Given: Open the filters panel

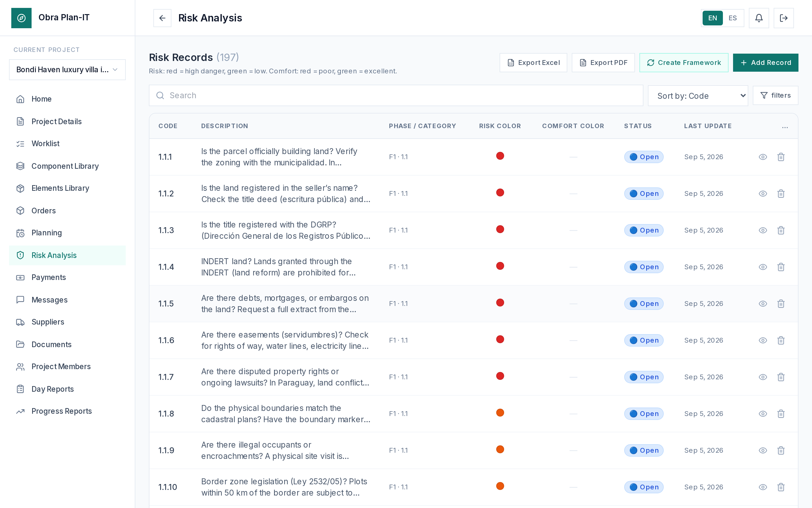Looking at the screenshot, I should pyautogui.click(x=775, y=95).
